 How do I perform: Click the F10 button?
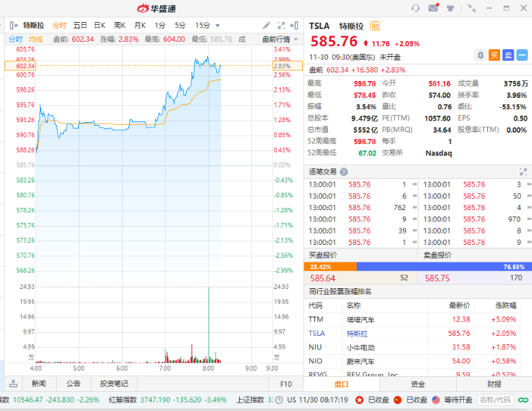coord(286,384)
